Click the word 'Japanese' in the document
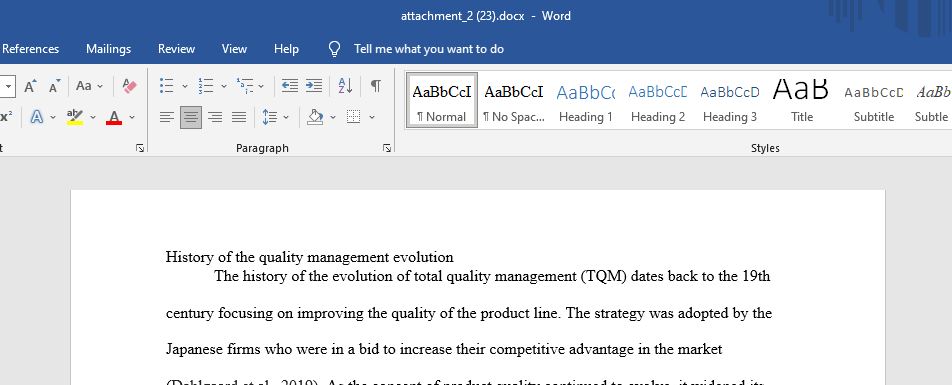The image size is (952, 385). pos(194,350)
